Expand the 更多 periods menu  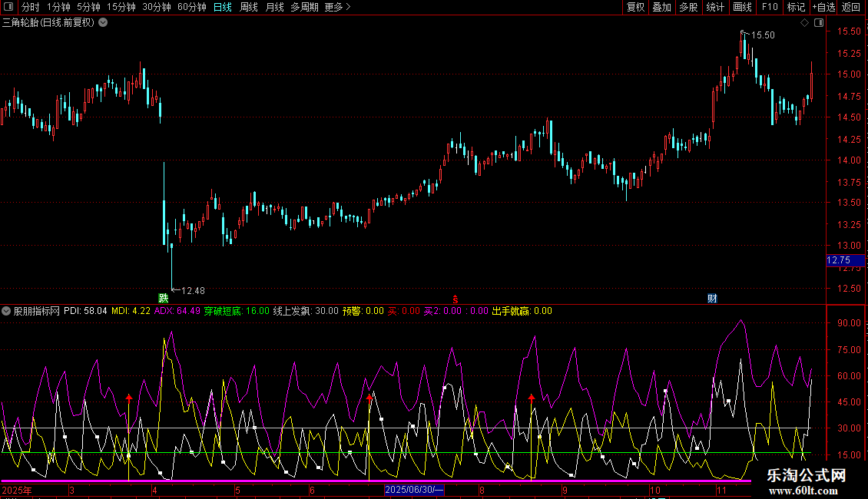(x=337, y=7)
